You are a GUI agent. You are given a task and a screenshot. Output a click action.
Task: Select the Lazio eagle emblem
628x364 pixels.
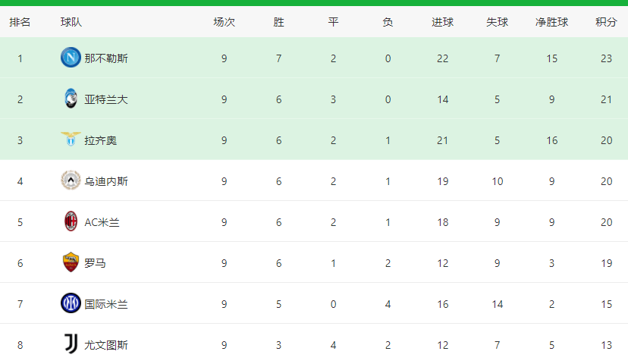(71, 139)
